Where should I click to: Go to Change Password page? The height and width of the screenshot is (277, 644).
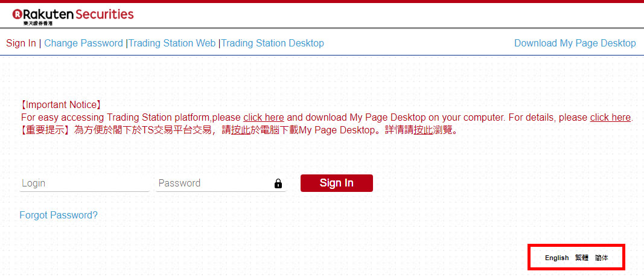[83, 43]
